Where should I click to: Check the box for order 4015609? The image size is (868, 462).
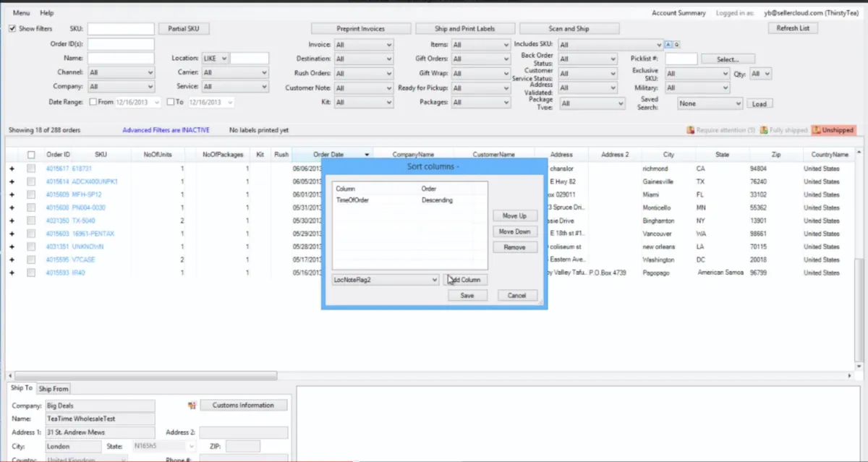click(31, 194)
